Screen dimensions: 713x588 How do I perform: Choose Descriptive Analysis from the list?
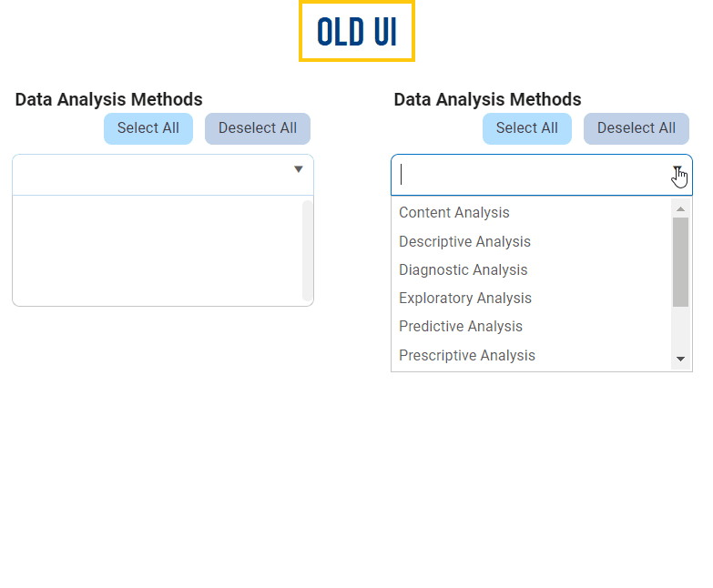coord(464,241)
